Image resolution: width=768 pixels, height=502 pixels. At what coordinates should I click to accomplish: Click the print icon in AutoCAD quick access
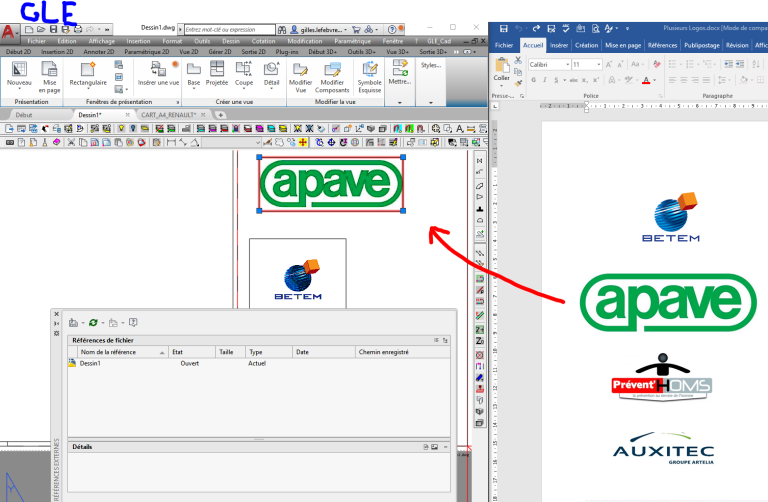[77, 29]
